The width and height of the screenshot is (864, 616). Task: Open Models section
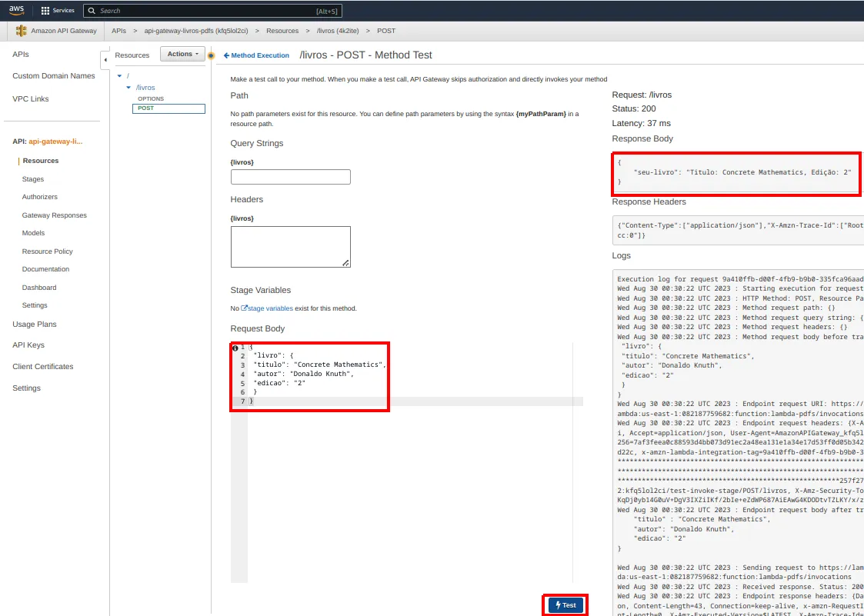33,233
